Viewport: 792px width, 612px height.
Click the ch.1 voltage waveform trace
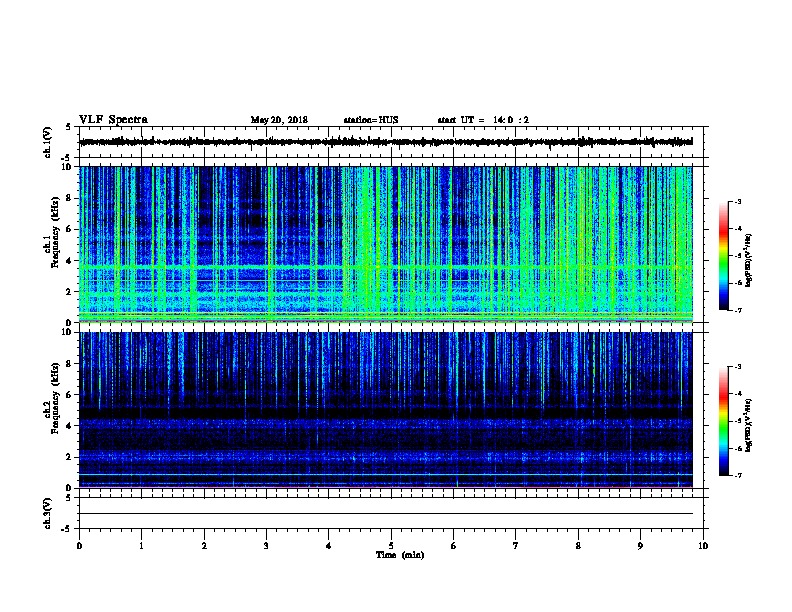click(386, 142)
